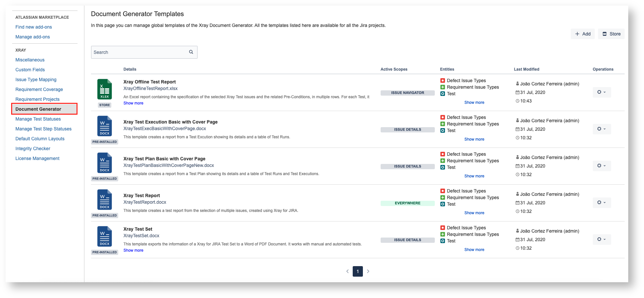Click PRE-INSTALLED label under Xray Test Report icon
Screen dimensions: 644x298
[x=104, y=216]
